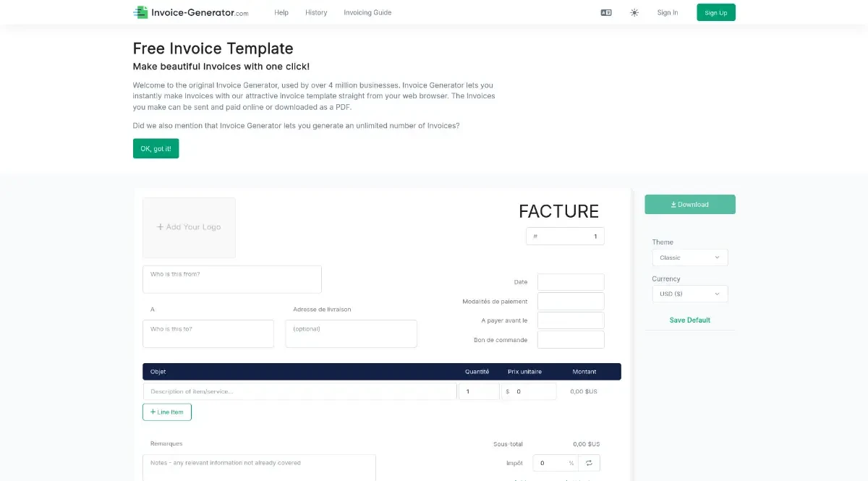
Task: Toggle light/dark theme via sun icon
Action: tap(634, 12)
